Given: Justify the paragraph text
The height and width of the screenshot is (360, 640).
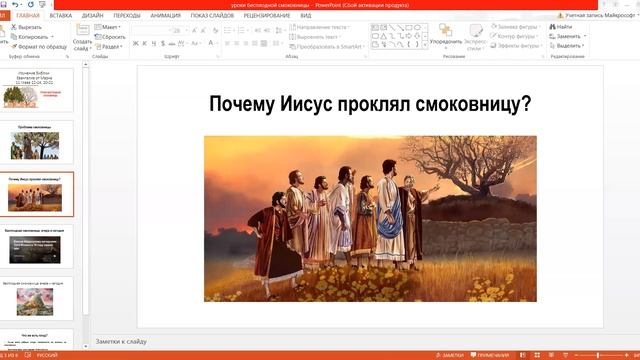Looking at the screenshot, I should [x=255, y=43].
